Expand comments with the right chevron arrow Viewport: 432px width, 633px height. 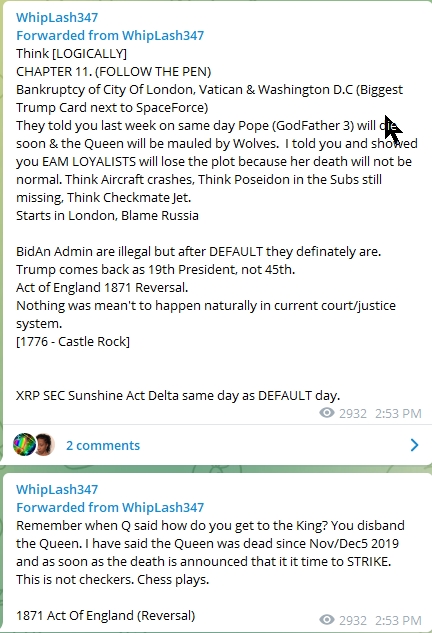(x=414, y=445)
